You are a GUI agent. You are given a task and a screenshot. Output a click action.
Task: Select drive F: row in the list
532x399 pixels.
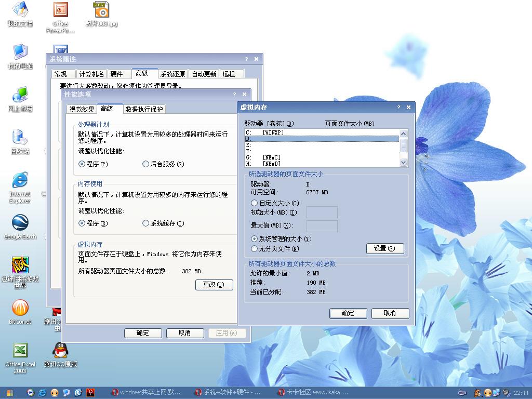point(322,151)
